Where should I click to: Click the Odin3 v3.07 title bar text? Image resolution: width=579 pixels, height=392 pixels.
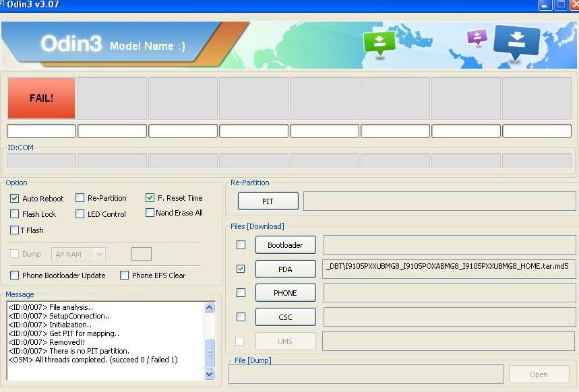pyautogui.click(x=33, y=5)
